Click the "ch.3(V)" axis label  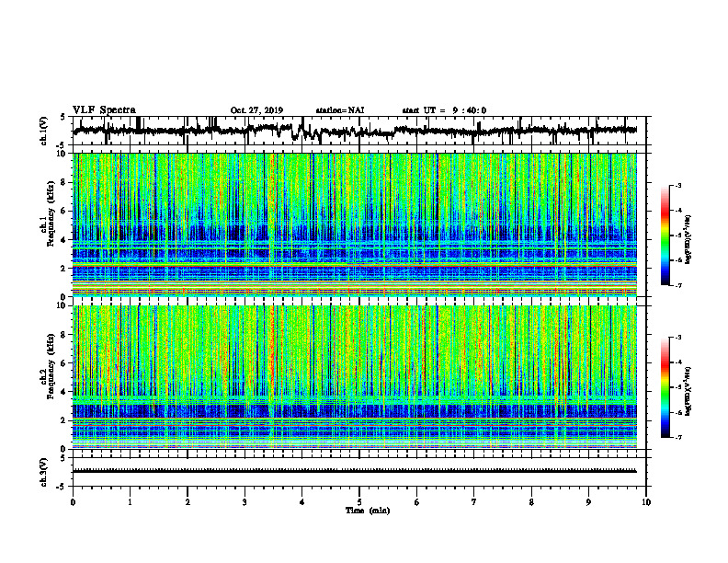(44, 473)
